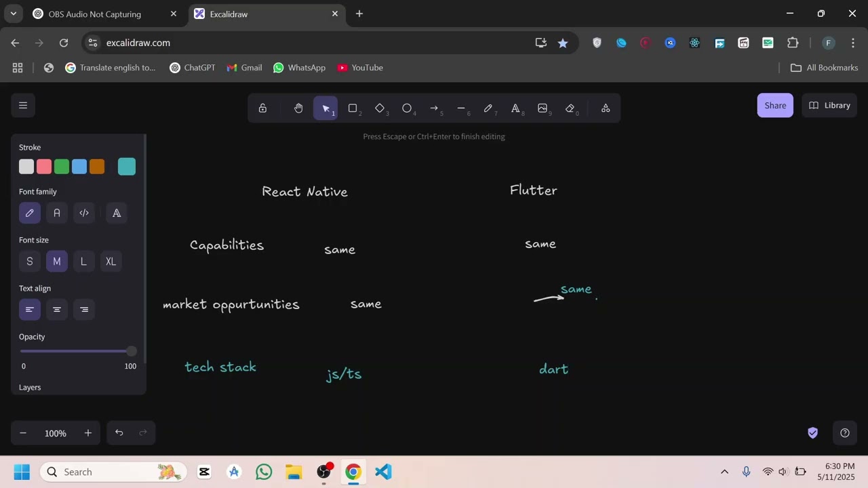The image size is (868, 488).
Task: Open the Library panel
Action: click(x=829, y=105)
